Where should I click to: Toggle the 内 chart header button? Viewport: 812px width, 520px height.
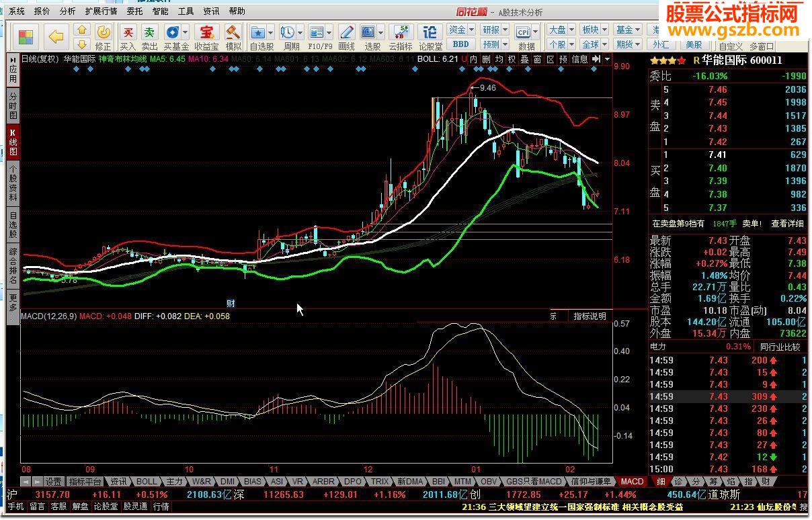[474, 59]
